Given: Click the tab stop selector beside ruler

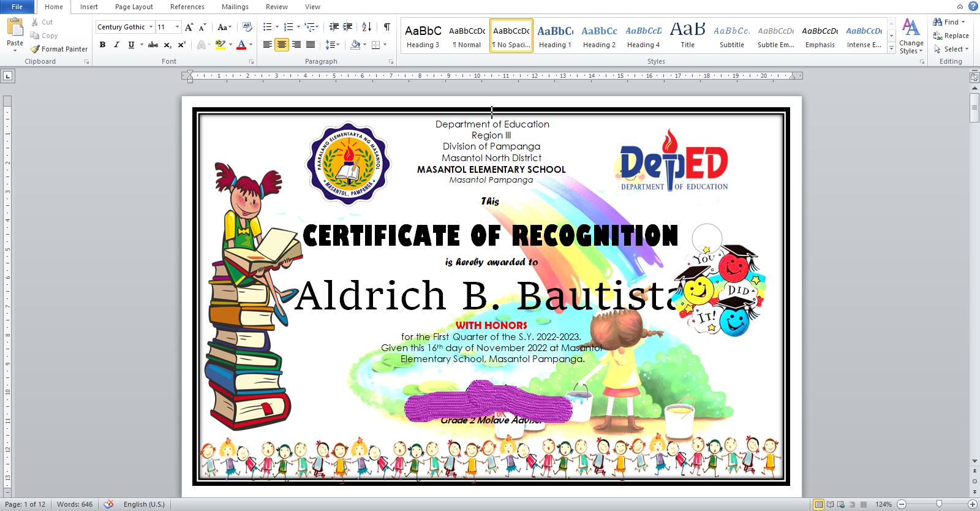Looking at the screenshot, I should click(8, 76).
